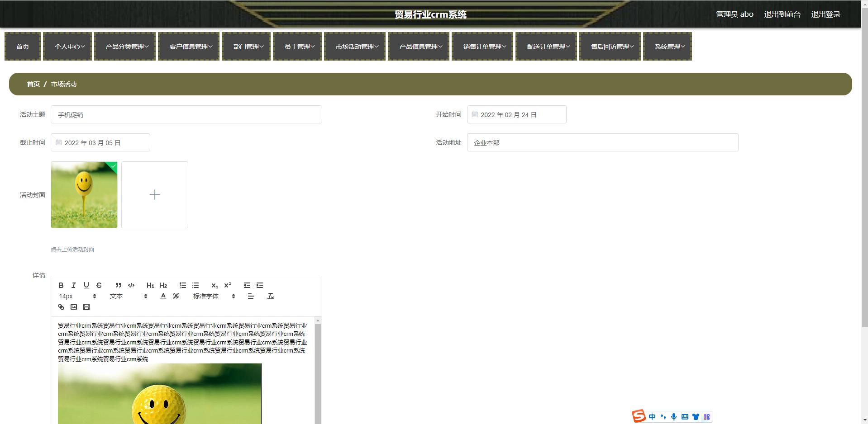
Task: Open the text color picker
Action: point(163,296)
